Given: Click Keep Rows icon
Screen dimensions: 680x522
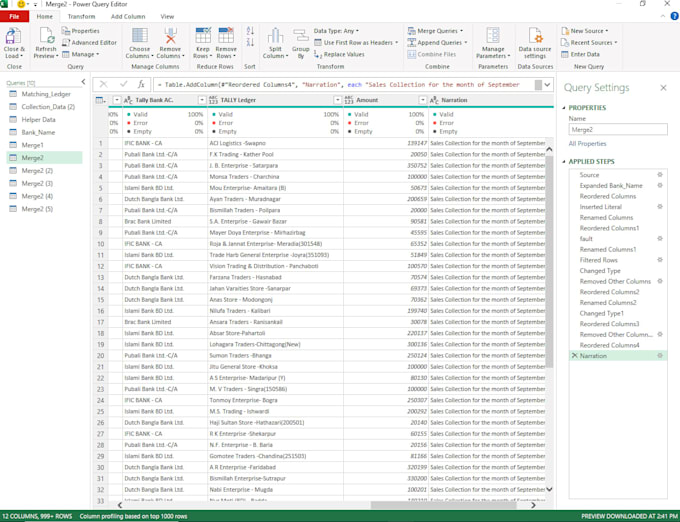Looking at the screenshot, I should click(x=203, y=36).
